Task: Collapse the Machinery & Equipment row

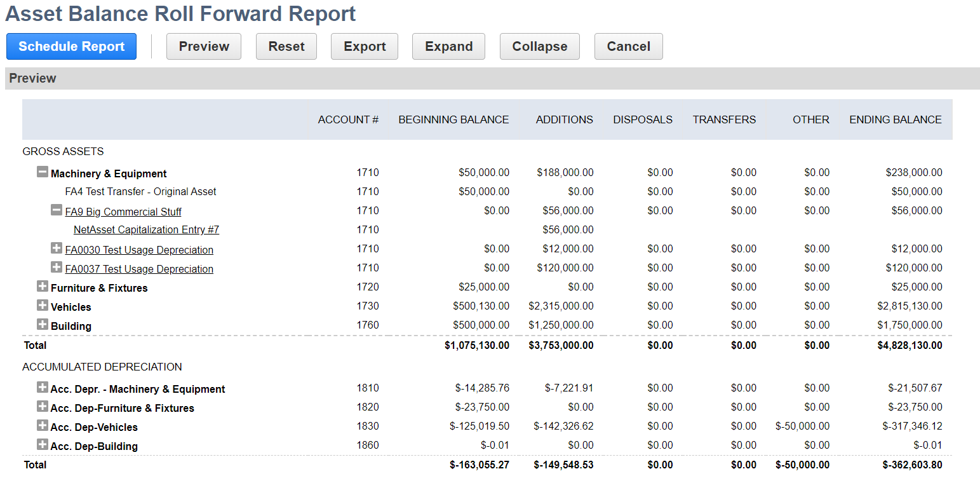Action: 43,172
